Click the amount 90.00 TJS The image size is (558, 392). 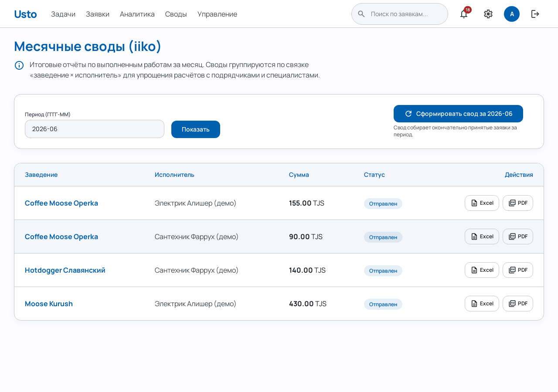point(306,237)
